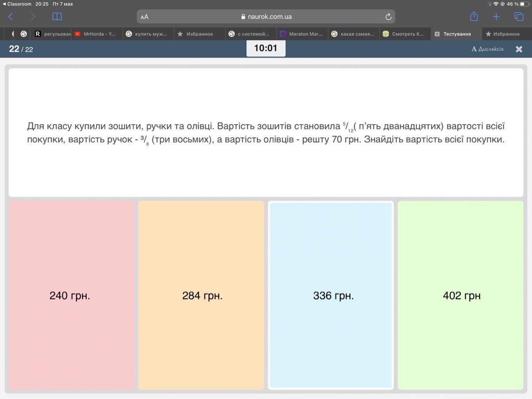Open the AA reader options menu

point(145,17)
